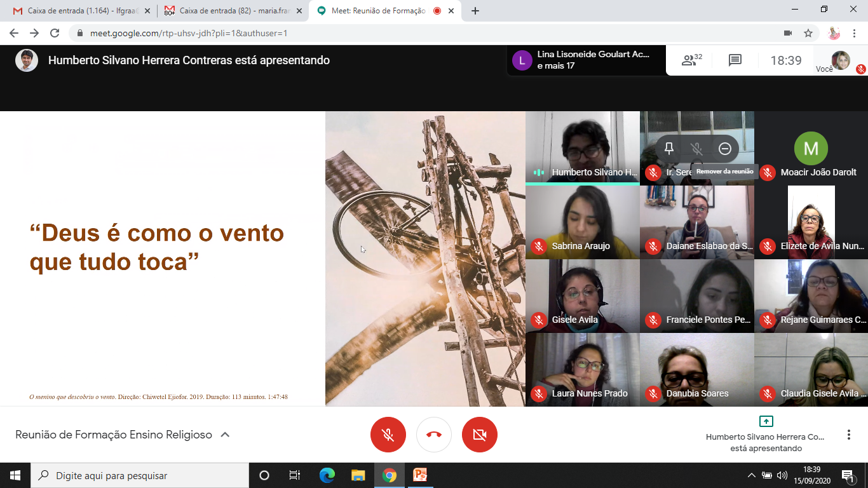
Task: Reload the Google Meet page
Action: pyautogui.click(x=55, y=33)
